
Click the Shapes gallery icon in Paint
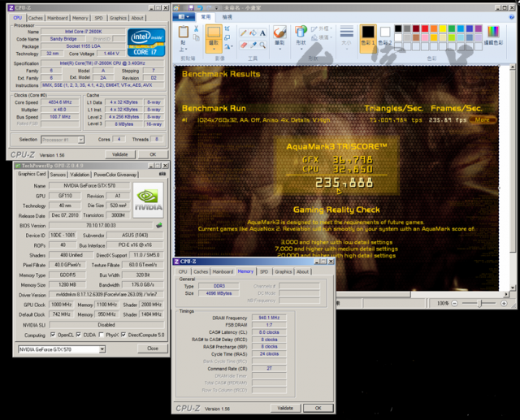[x=301, y=32]
